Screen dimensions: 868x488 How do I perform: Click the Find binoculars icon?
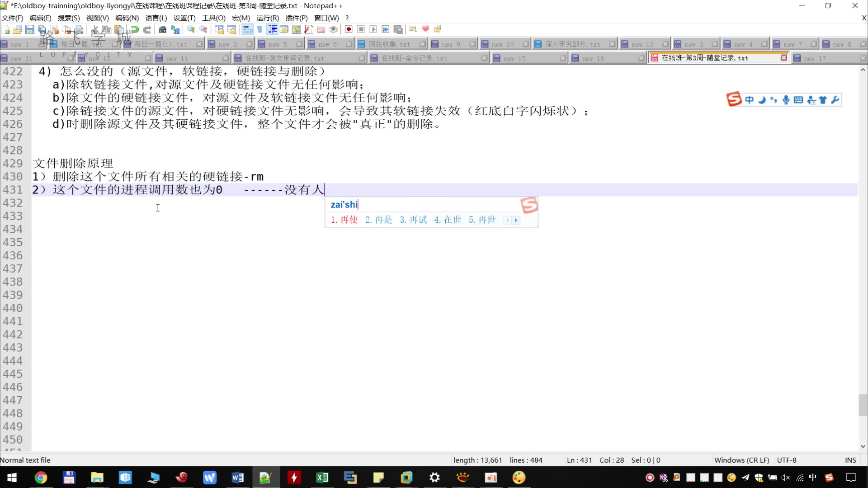tap(162, 30)
